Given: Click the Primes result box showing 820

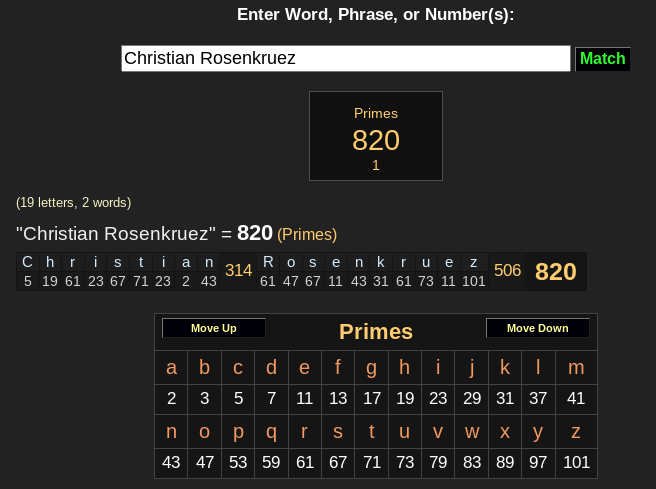Looking at the screenshot, I should 376,136.
